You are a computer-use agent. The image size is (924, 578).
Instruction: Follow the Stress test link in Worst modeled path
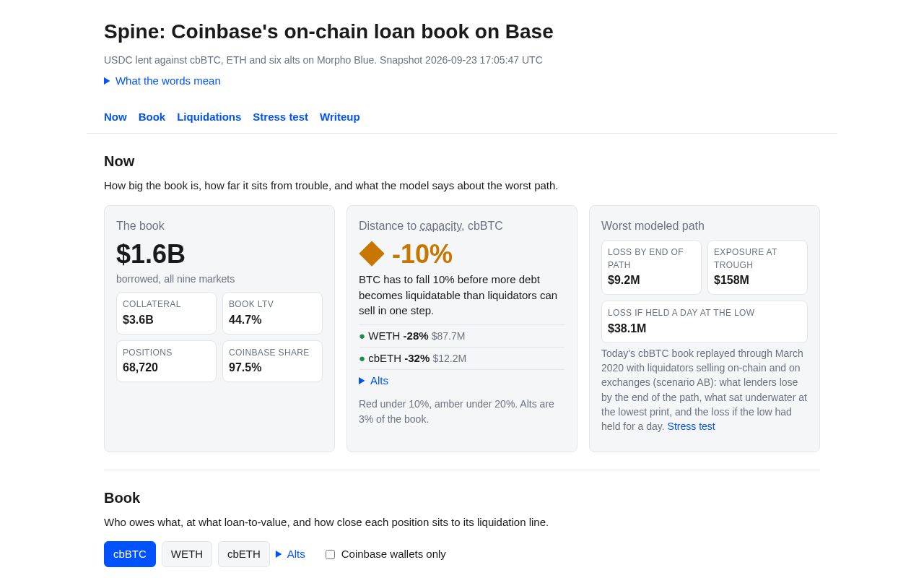point(691,426)
